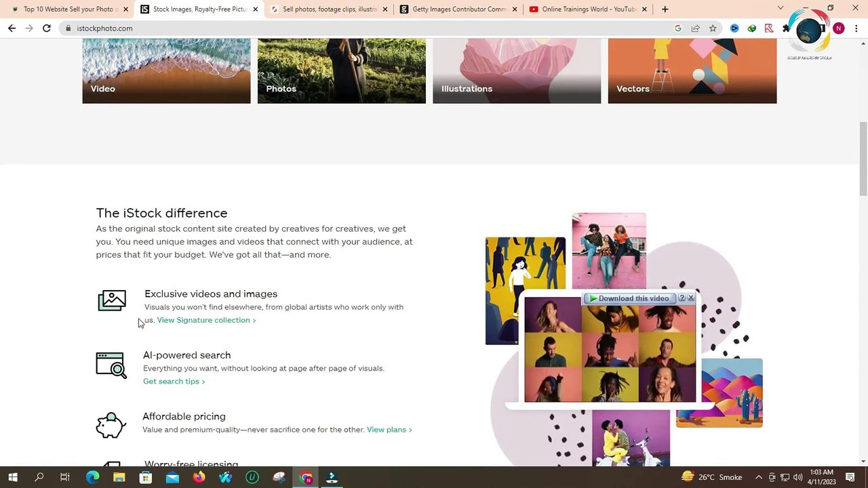
Task: Follow the View plans link
Action: click(389, 430)
